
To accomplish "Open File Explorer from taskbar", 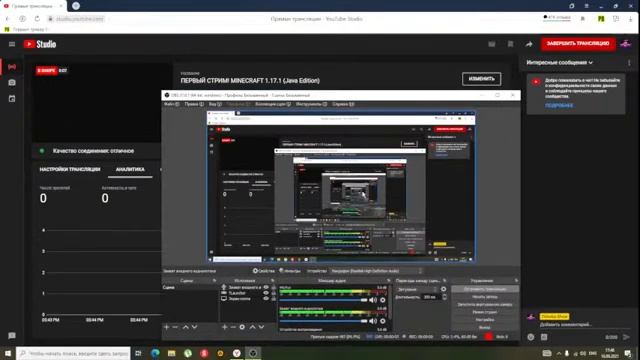I will pos(171,353).
